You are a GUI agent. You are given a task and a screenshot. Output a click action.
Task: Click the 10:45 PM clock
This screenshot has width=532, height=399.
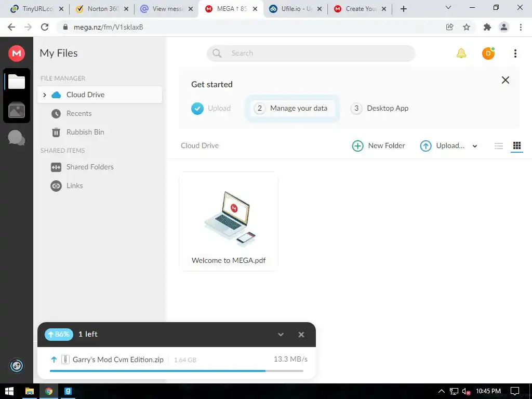pos(488,391)
